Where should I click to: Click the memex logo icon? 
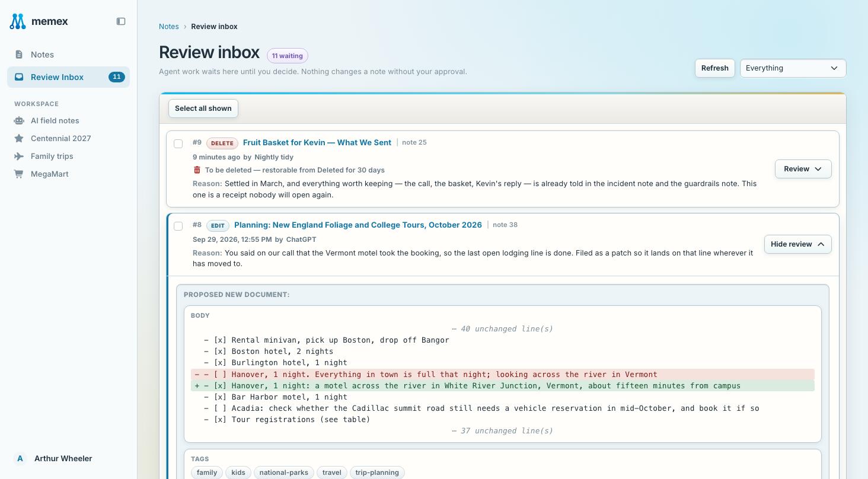click(18, 21)
